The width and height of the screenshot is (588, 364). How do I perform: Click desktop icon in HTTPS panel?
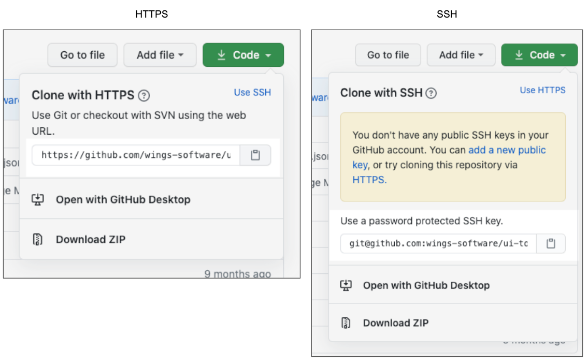click(x=37, y=199)
